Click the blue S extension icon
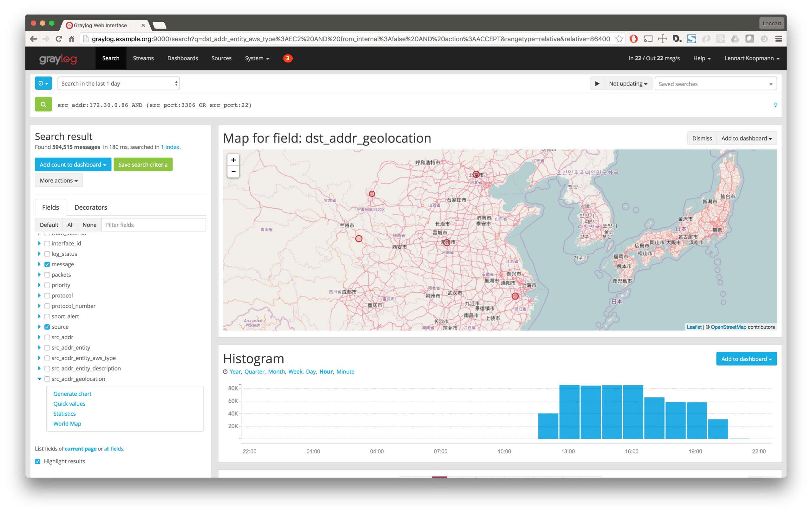812x514 pixels. 691,39
